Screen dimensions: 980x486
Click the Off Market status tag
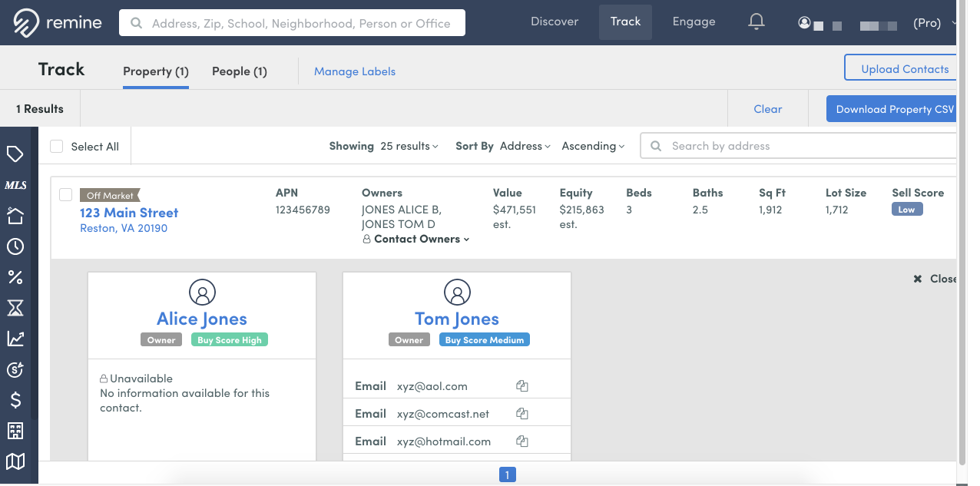coord(110,196)
